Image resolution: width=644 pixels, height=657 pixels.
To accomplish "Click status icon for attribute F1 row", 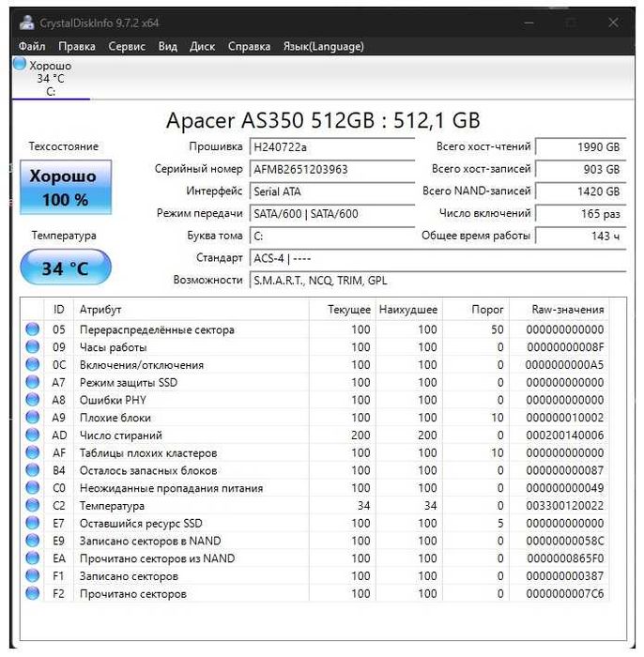I will click(x=32, y=575).
